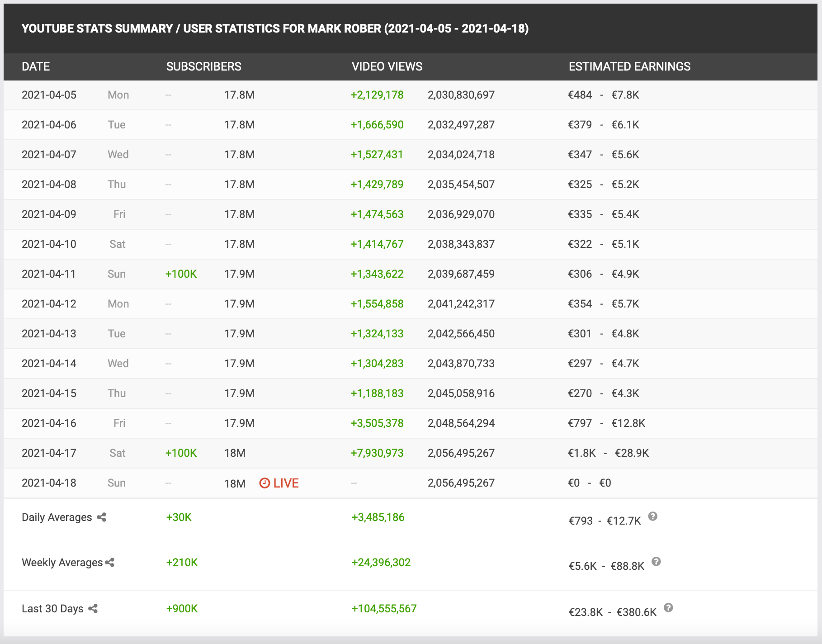
Task: Click total views 2,048,564,294
Action: click(461, 423)
